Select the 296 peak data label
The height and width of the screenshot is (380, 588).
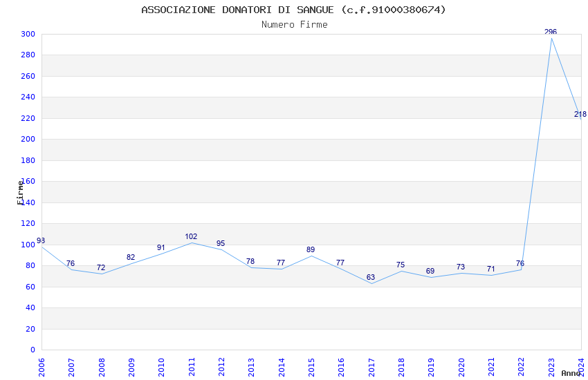coord(551,32)
